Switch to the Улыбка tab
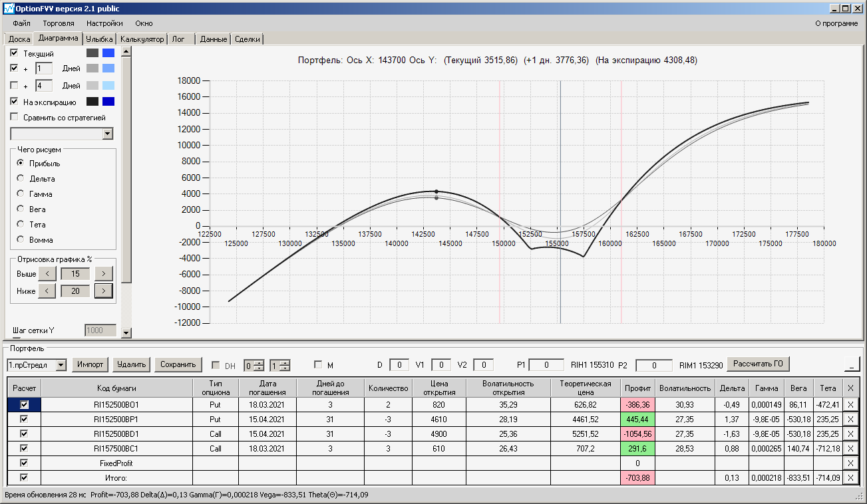The height and width of the screenshot is (504, 867). pos(100,39)
